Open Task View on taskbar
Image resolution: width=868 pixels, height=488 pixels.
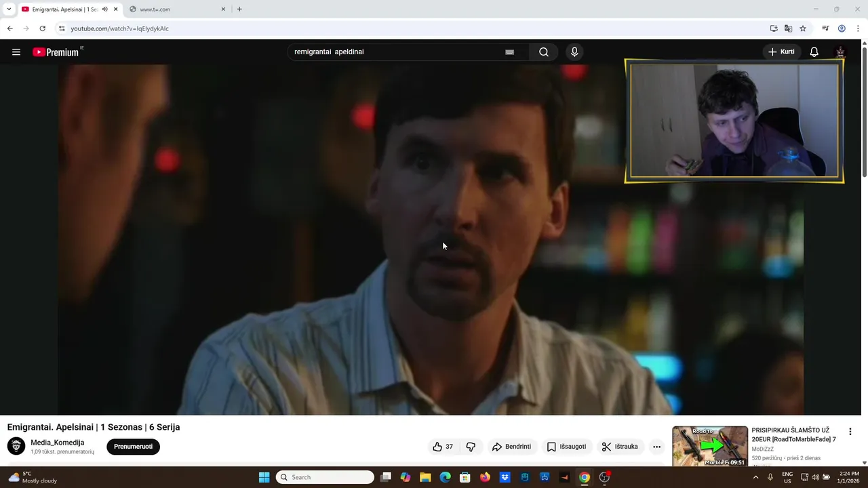386,477
